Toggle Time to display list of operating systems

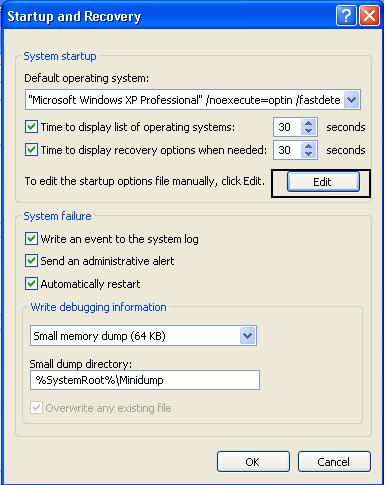click(31, 127)
